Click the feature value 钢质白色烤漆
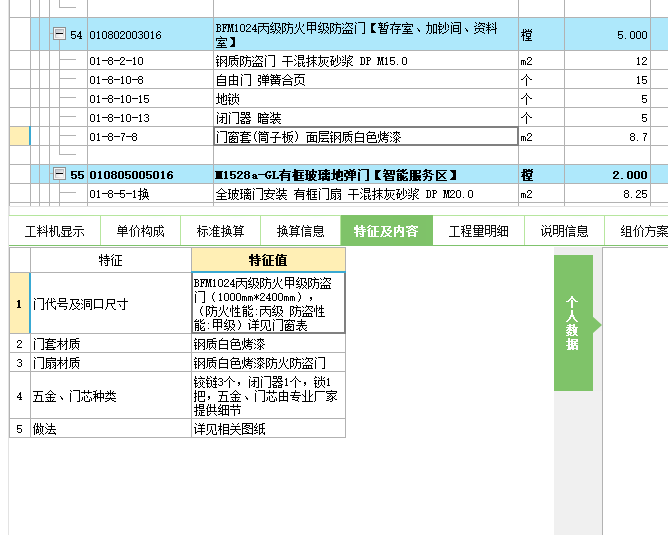The image size is (668, 535). click(268, 343)
